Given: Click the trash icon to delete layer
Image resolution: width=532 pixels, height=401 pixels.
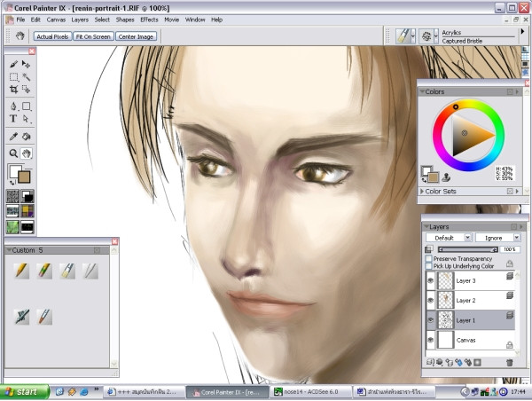Looking at the screenshot, I should (x=509, y=362).
